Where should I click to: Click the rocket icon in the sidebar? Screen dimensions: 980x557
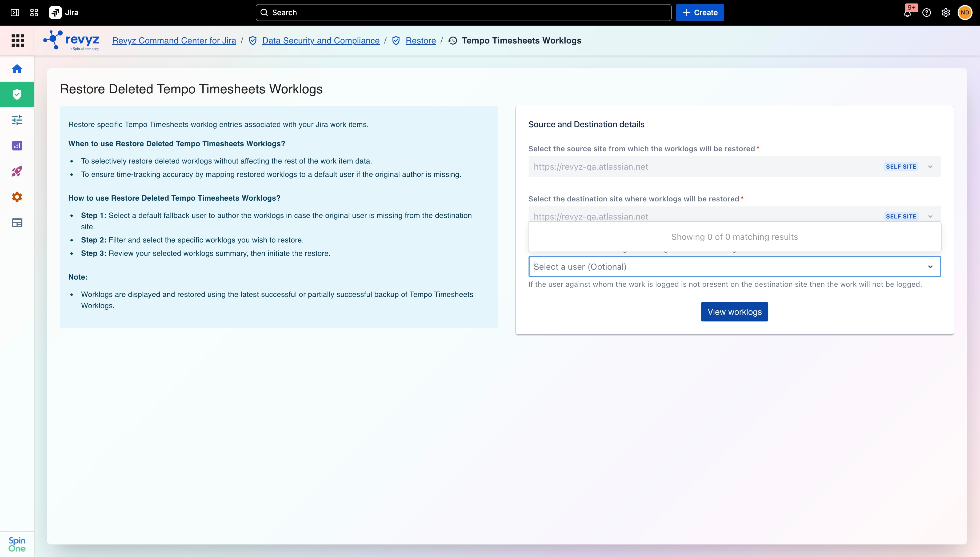17,171
